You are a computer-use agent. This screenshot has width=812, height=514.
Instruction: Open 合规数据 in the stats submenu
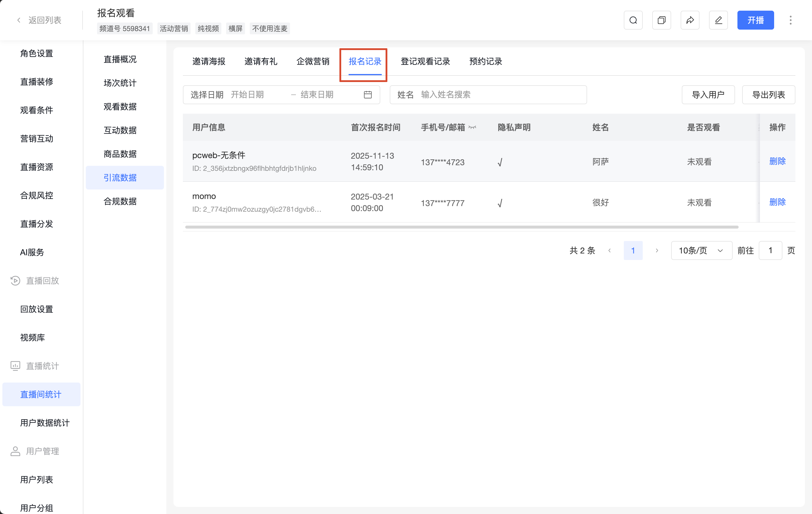point(120,201)
